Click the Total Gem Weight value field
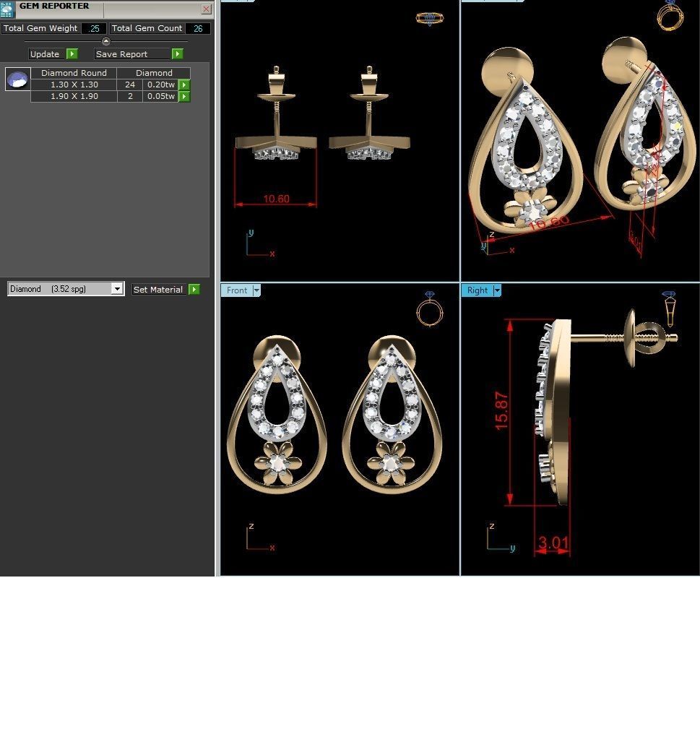Image resolution: width=700 pixels, height=734 pixels. tap(94, 29)
